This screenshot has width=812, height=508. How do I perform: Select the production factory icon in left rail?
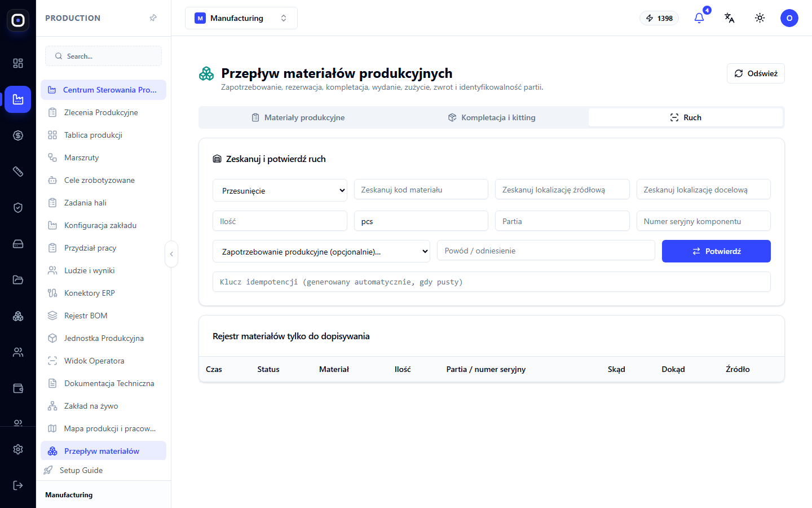(x=18, y=99)
